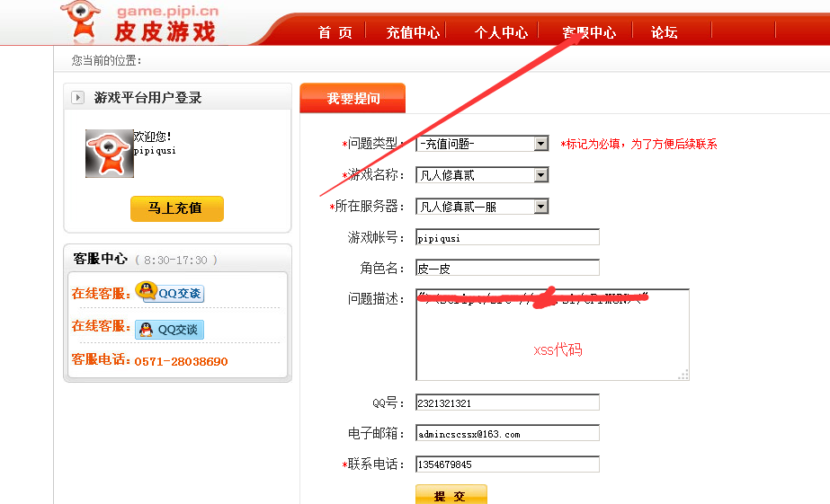Click the red 标记为必填 notice text
This screenshot has height=504, width=830.
(x=638, y=144)
